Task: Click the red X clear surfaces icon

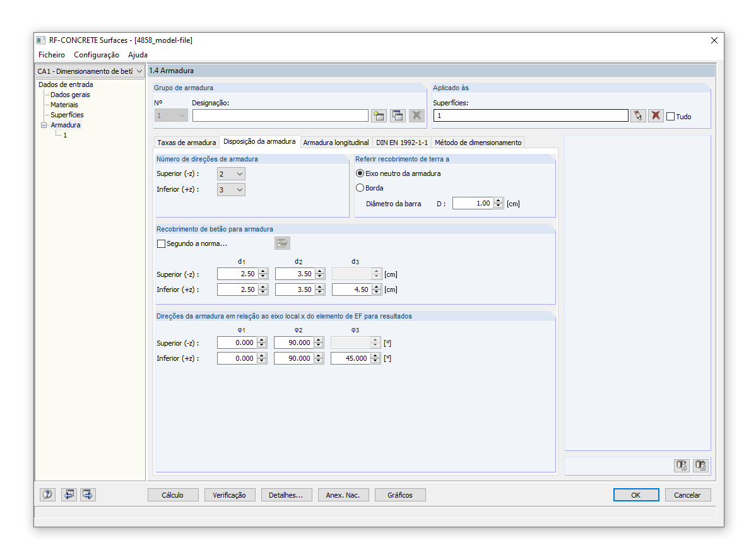Action: pyautogui.click(x=656, y=115)
